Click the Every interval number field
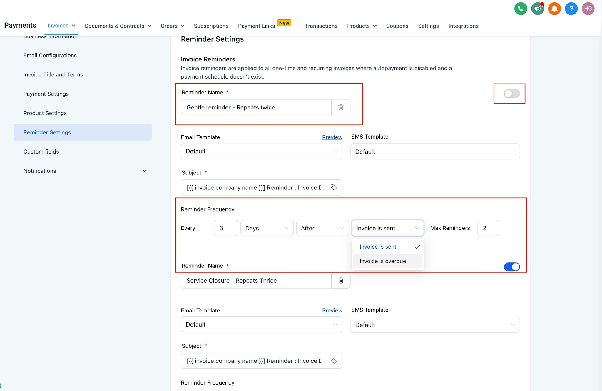The image size is (602, 391). pyautogui.click(x=226, y=228)
